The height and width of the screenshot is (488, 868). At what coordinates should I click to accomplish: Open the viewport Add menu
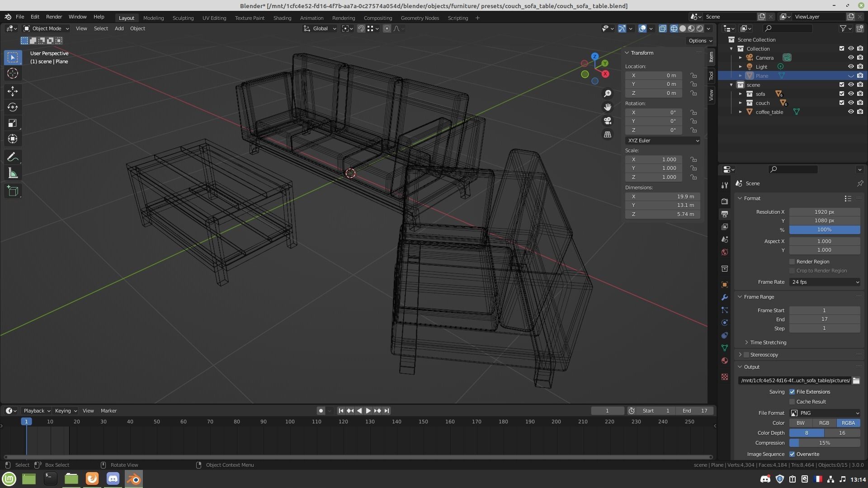[x=119, y=28]
